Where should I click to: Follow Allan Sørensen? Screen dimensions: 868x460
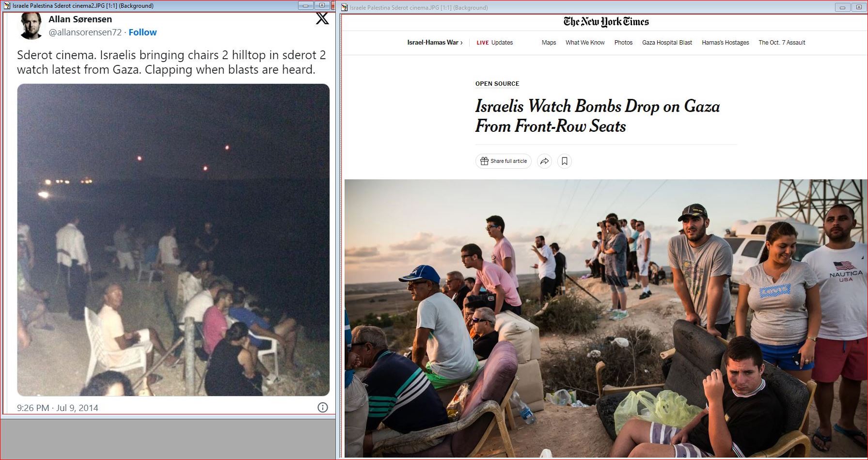pyautogui.click(x=142, y=32)
